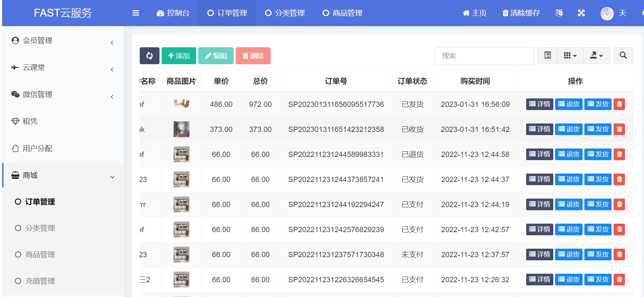Click the magnifier advanced search button
The image size is (644, 297).
tap(623, 55)
